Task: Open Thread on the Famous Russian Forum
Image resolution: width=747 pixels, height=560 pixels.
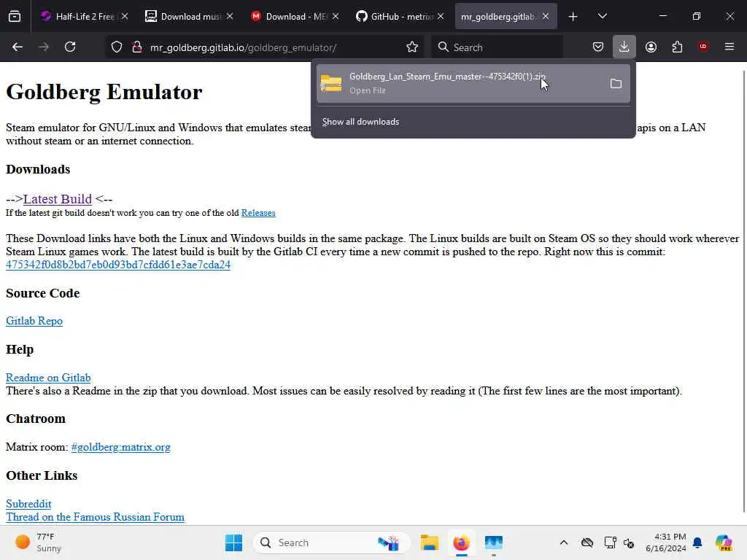Action: point(95,517)
